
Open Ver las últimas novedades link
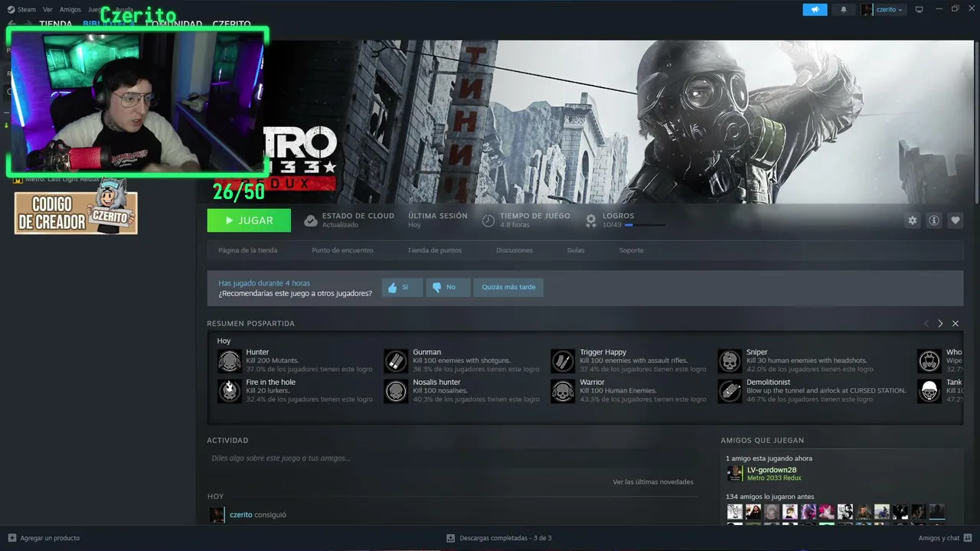pyautogui.click(x=653, y=482)
